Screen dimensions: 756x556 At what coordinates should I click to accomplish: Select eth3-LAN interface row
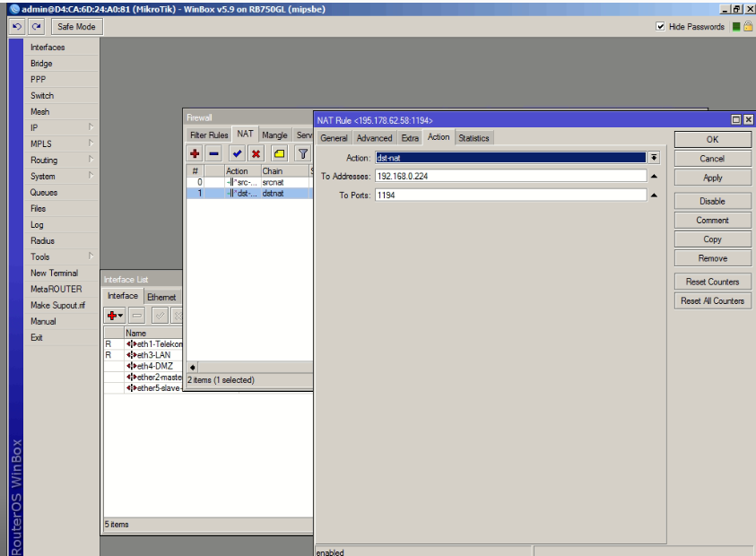pos(143,355)
